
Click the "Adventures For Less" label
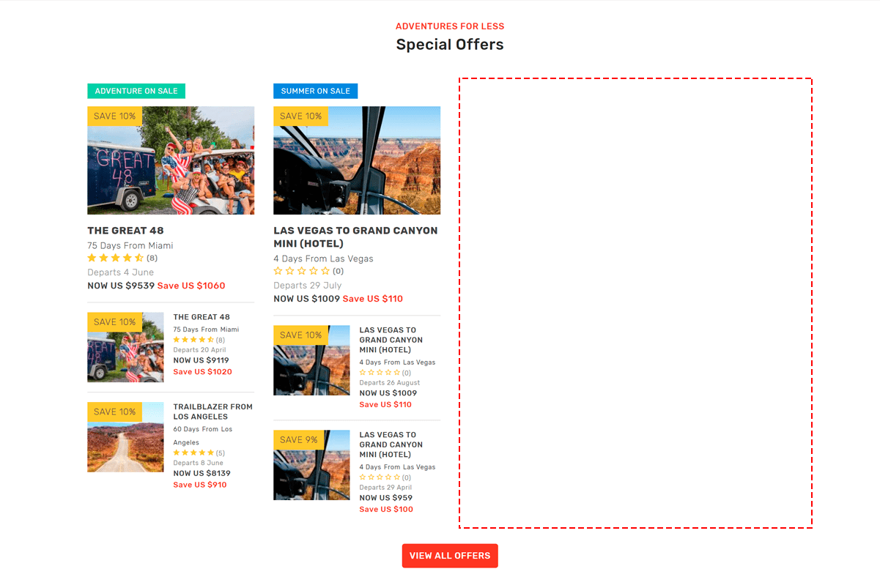pos(450,26)
